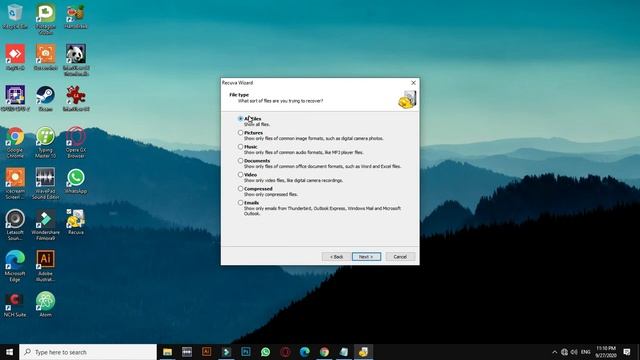Viewport: 640px width, 360px height.
Task: Open File Explorer from the taskbar
Action: coord(167,352)
